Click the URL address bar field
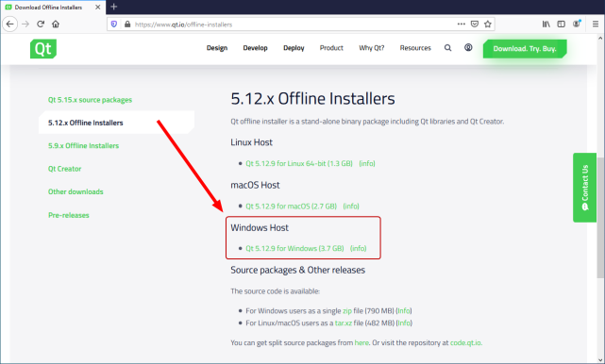Image resolution: width=605 pixels, height=364 pixels. pos(294,25)
